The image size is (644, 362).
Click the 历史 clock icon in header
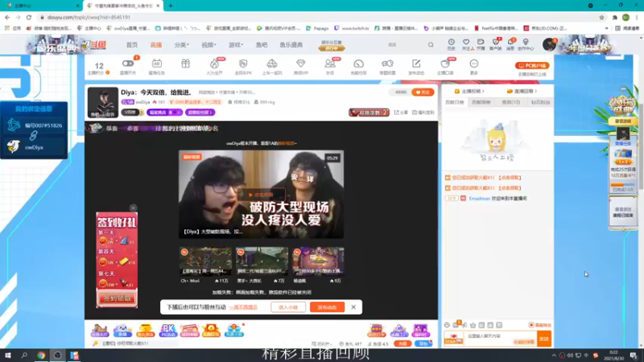(x=451, y=42)
